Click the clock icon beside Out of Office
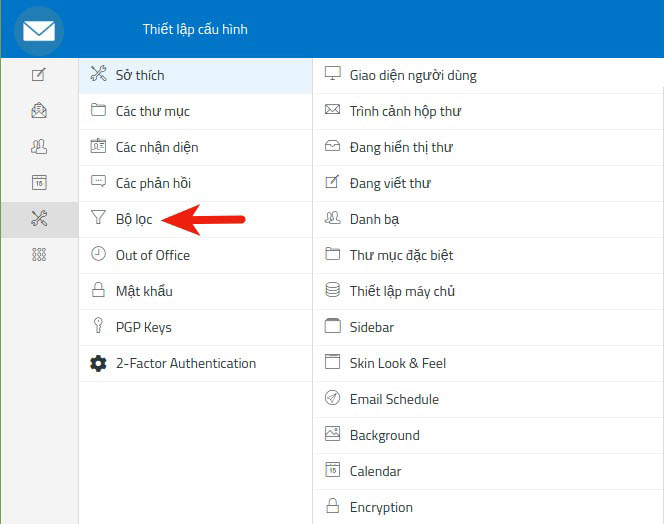664x524 pixels. pyautogui.click(x=98, y=254)
